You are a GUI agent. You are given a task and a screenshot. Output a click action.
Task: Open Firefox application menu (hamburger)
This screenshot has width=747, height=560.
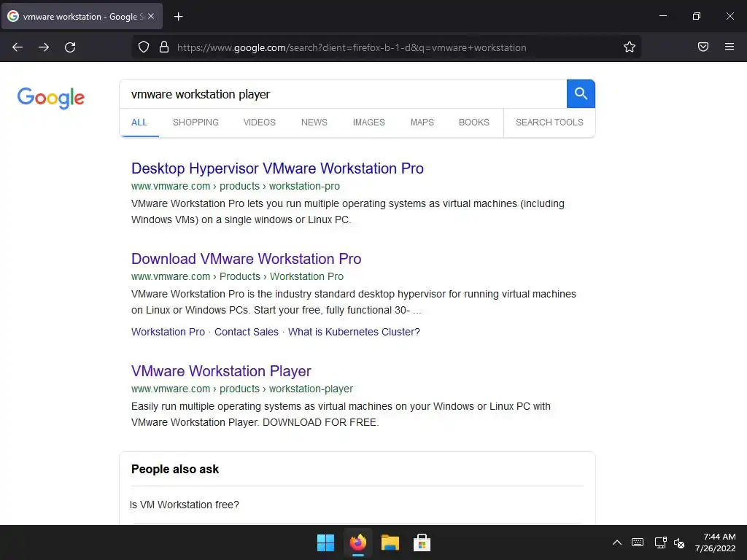pos(729,47)
